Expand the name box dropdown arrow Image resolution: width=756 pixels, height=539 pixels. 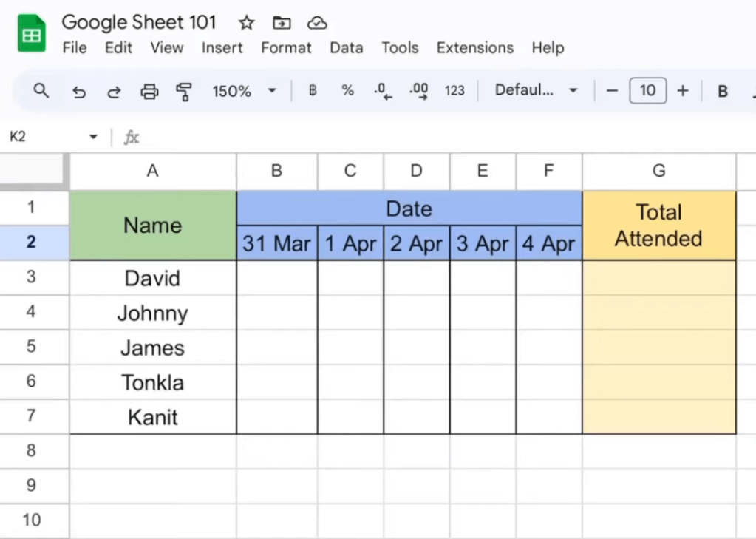coord(93,137)
